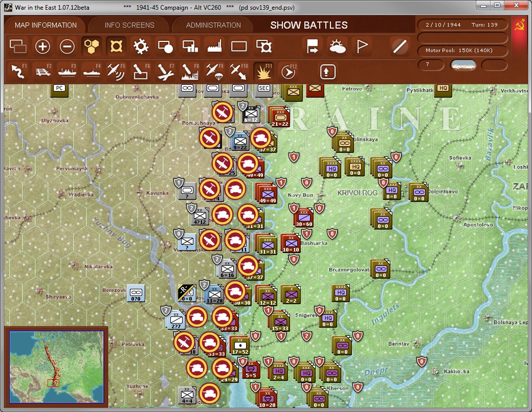Viewport: 532px width, 412px height.
Task: Select the F6 bomb unit mode icon
Action: [x=141, y=72]
